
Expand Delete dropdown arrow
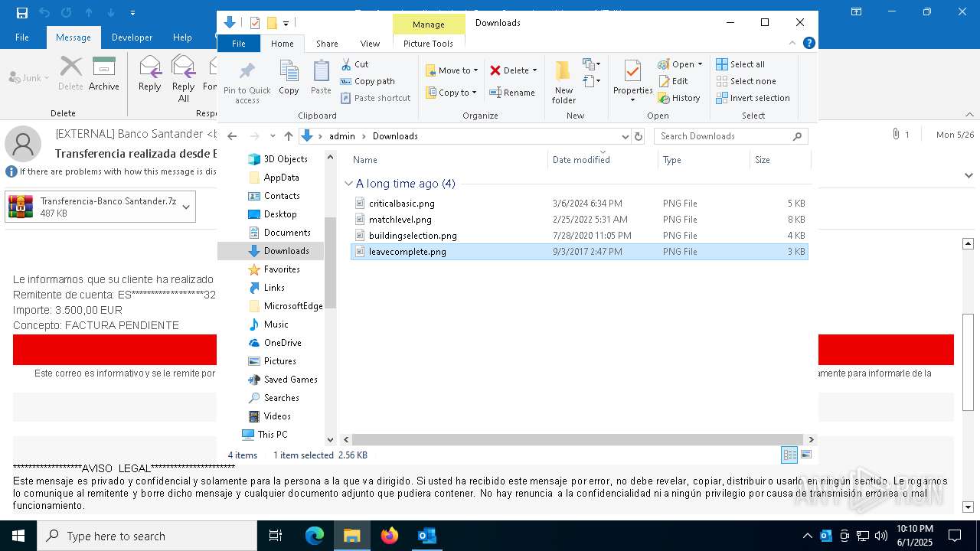(534, 70)
